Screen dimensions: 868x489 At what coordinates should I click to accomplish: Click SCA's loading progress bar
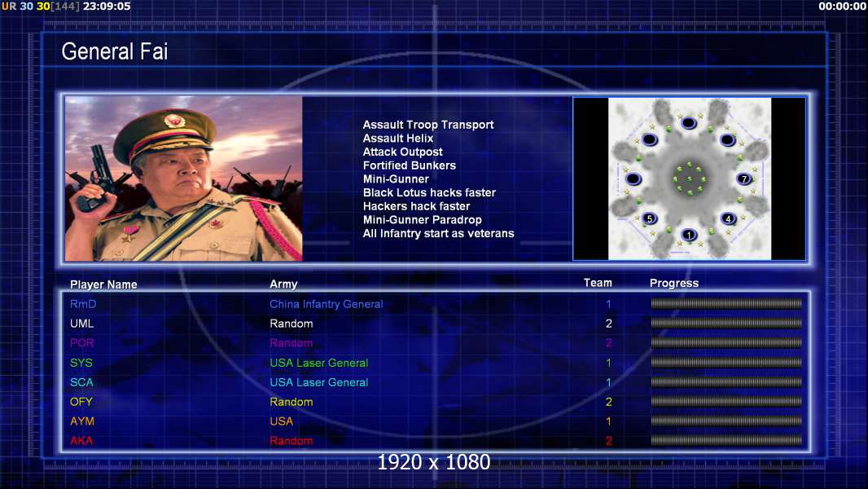coord(726,382)
